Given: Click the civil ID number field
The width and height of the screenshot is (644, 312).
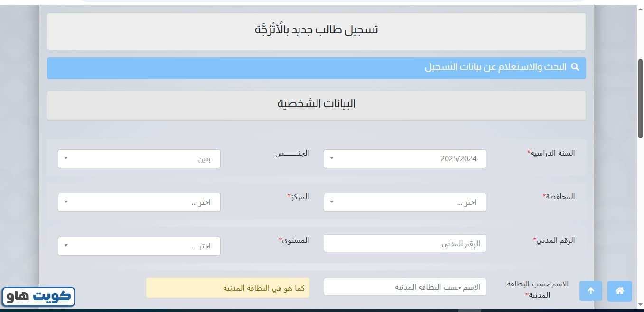Looking at the screenshot, I should [x=405, y=243].
